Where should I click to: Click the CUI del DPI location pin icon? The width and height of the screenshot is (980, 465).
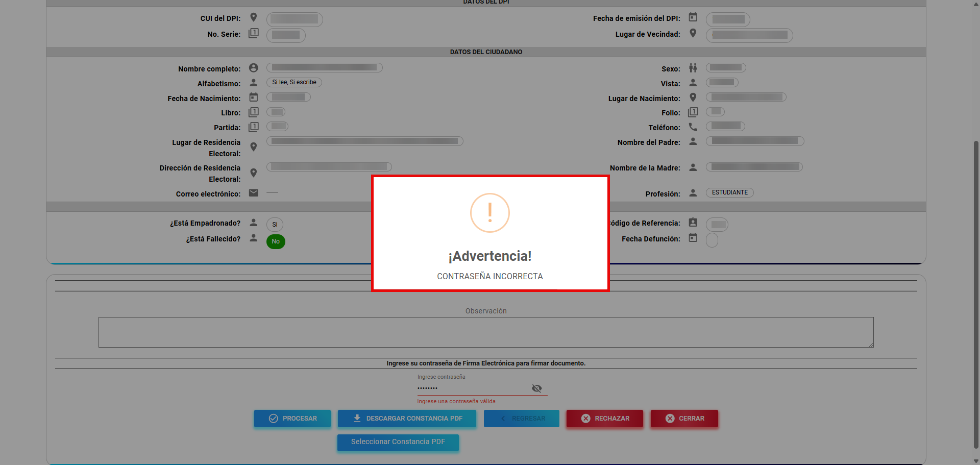pyautogui.click(x=253, y=17)
